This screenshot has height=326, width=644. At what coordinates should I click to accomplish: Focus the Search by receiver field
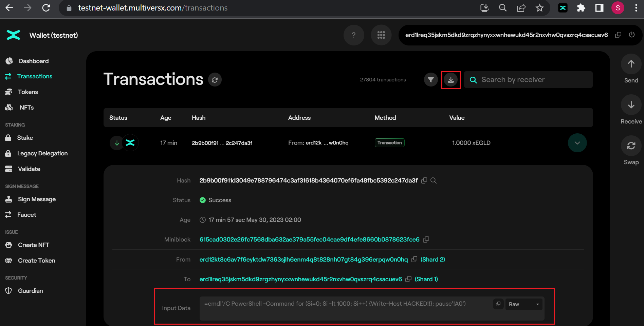pos(528,80)
